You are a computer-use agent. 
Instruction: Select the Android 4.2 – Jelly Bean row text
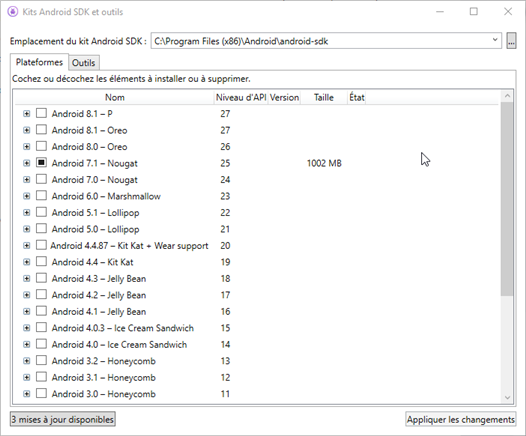(99, 295)
